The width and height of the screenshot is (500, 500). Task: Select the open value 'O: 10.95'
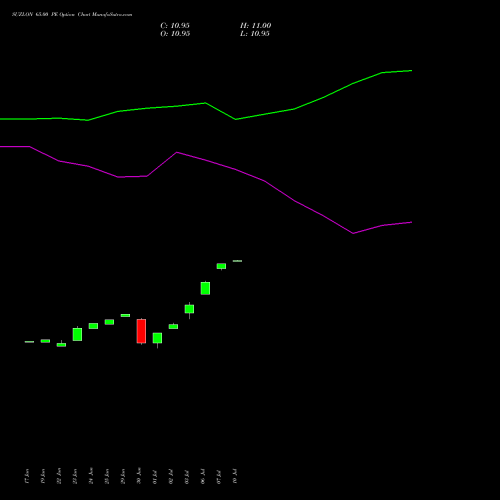pos(175,34)
